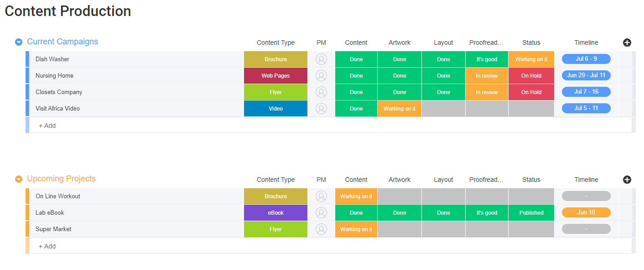Click the Jul 6 - 9 timeline bar
The image size is (644, 270).
(x=586, y=59)
